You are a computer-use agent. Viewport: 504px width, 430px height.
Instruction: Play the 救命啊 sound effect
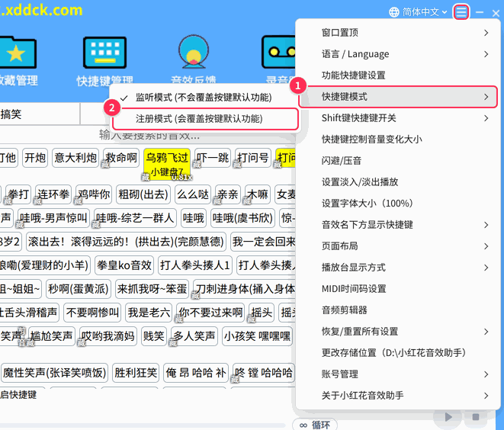pyautogui.click(x=121, y=158)
